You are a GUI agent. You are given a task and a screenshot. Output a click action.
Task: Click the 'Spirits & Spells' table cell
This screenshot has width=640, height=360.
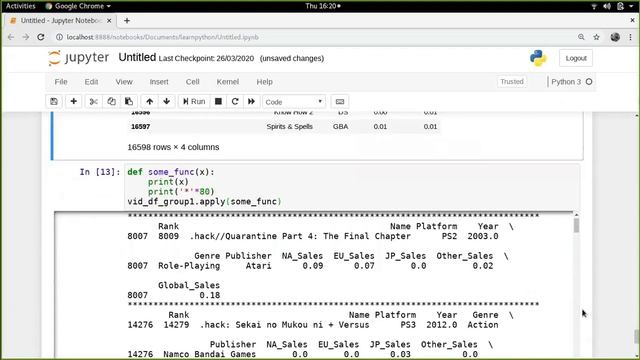pyautogui.click(x=289, y=127)
